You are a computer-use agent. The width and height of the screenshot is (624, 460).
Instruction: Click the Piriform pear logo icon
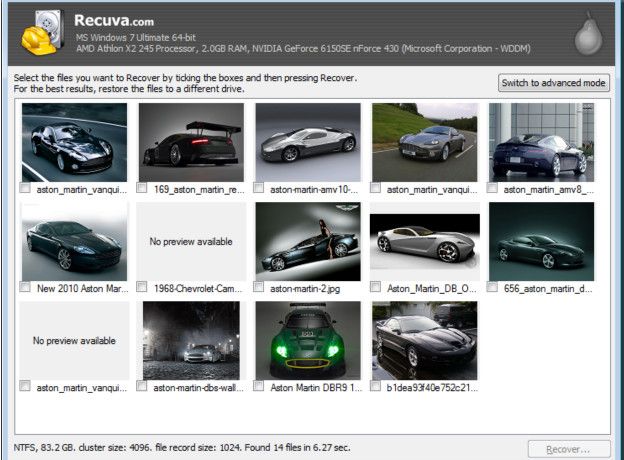[x=588, y=34]
